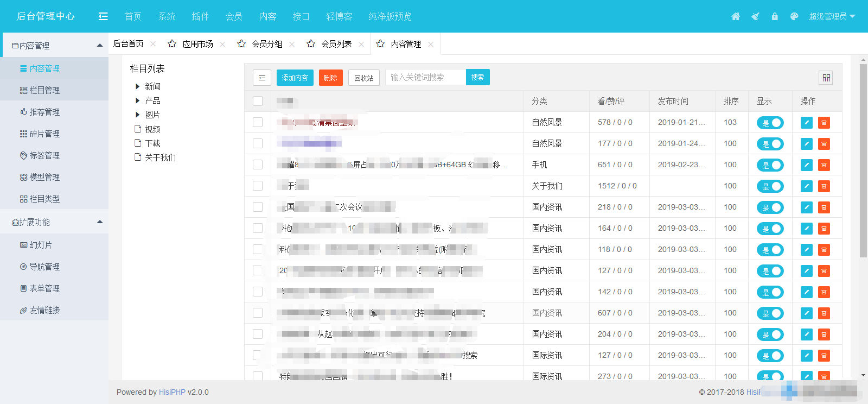
Task: Delete the 手机 category row
Action: tap(824, 165)
